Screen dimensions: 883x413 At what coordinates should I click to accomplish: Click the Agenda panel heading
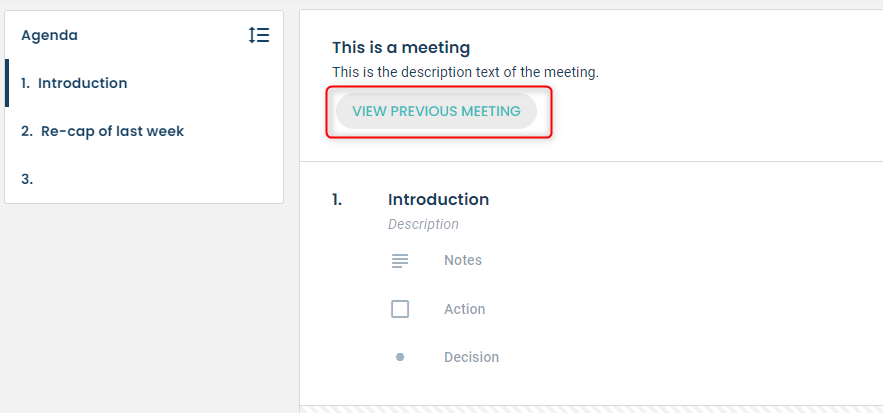pos(50,35)
